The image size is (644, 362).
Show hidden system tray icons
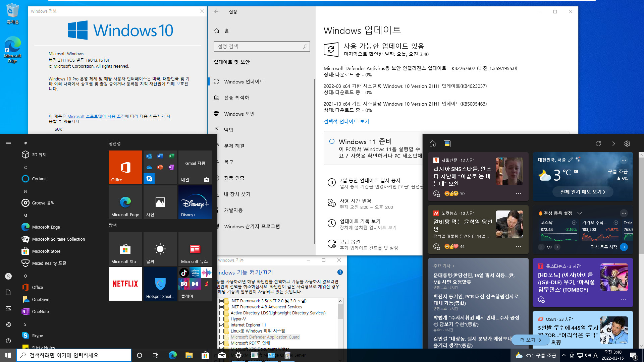(564, 355)
